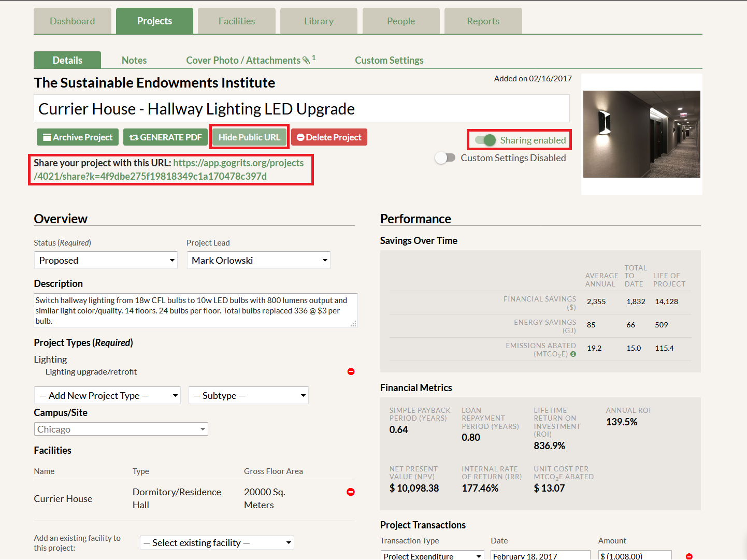Open the Project Lead dropdown
747x560 pixels.
coord(258,260)
